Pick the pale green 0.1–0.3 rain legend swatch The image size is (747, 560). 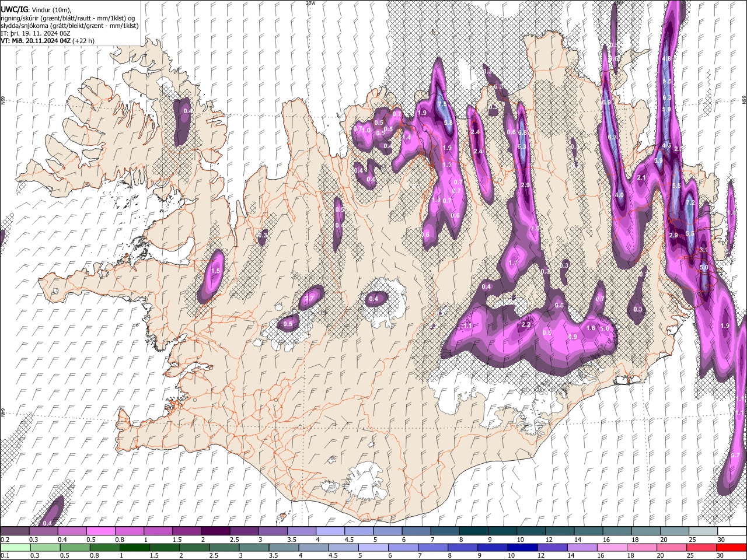(15, 547)
